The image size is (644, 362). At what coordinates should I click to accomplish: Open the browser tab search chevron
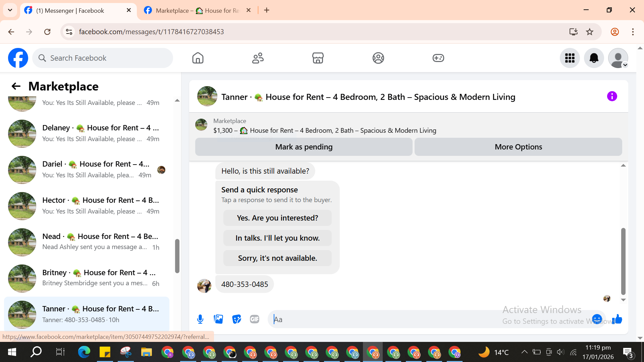[10, 10]
